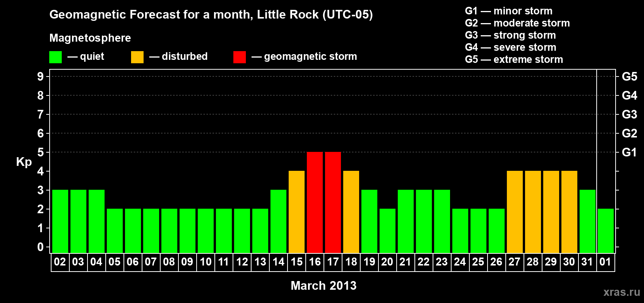
Task: Click the Kp value 5 tick label
Action: coord(41,152)
